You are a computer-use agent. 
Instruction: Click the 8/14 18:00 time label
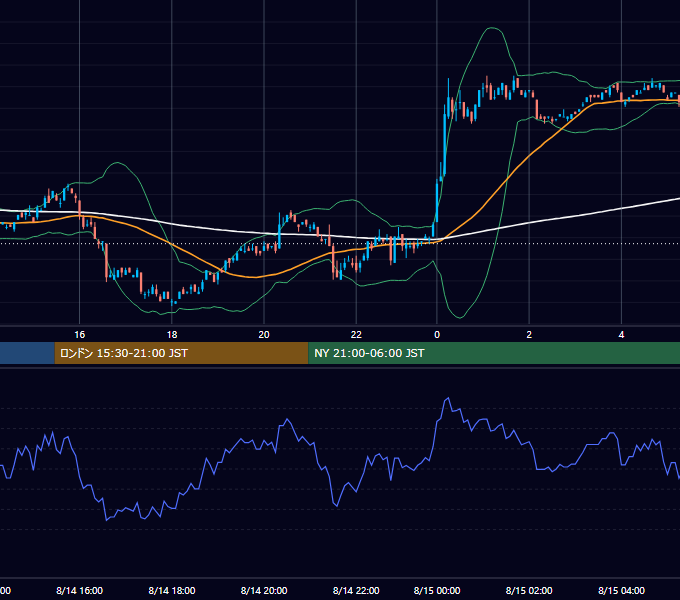pyautogui.click(x=172, y=590)
